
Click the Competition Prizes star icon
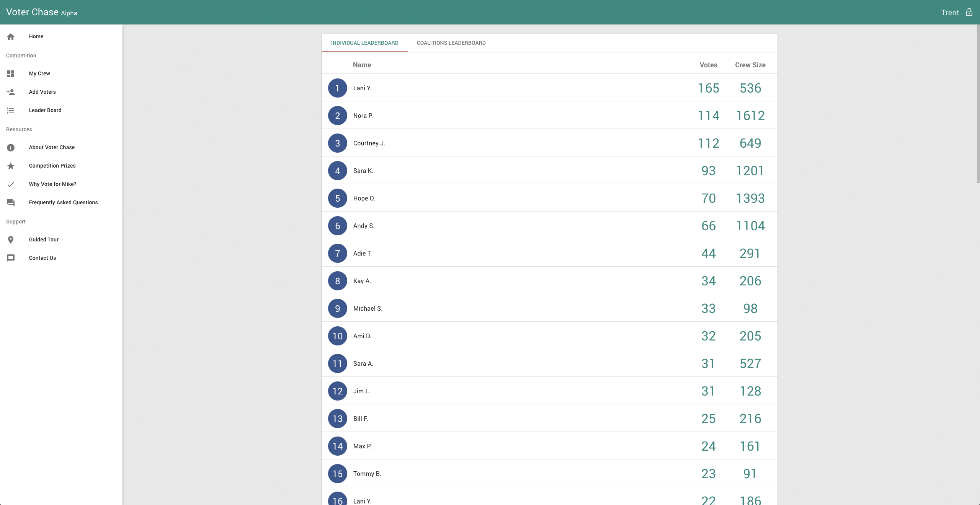tap(11, 166)
